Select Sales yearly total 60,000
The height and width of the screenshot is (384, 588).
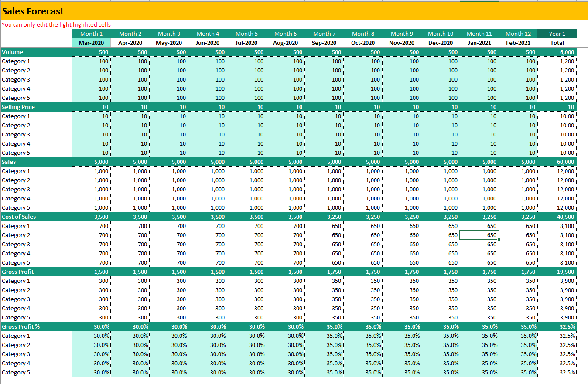[x=557, y=162]
